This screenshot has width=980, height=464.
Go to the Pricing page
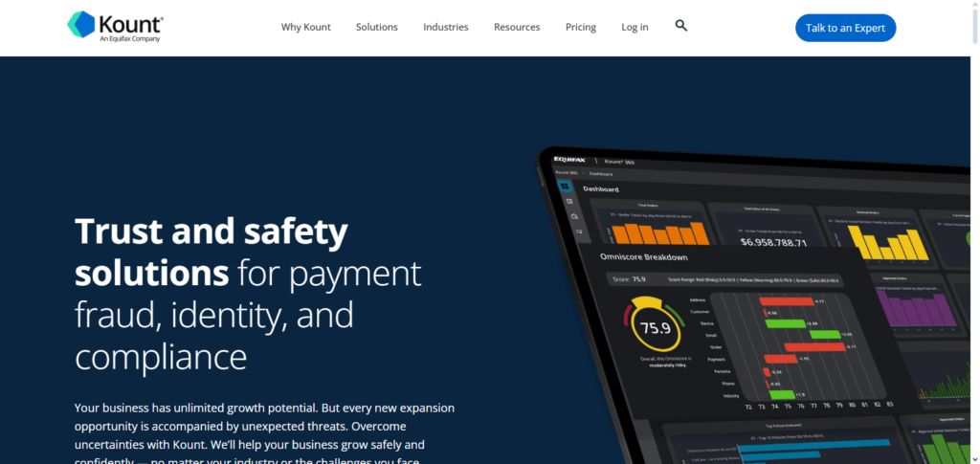[581, 27]
